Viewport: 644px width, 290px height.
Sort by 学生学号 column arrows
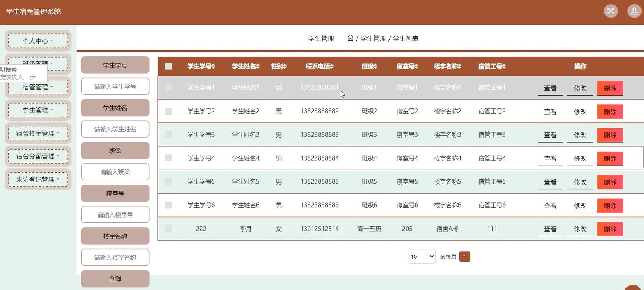pyautogui.click(x=214, y=66)
